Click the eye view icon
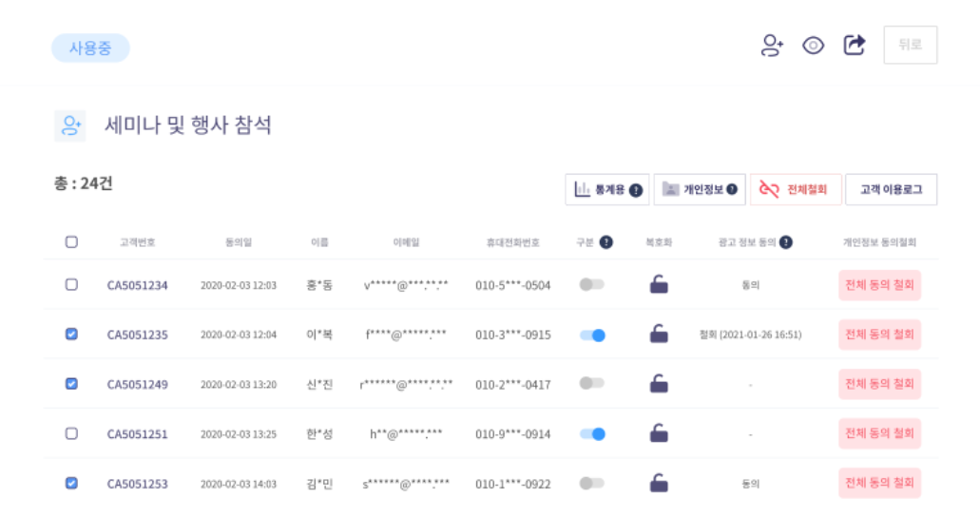This screenshot has width=980, height=517. pos(813,45)
